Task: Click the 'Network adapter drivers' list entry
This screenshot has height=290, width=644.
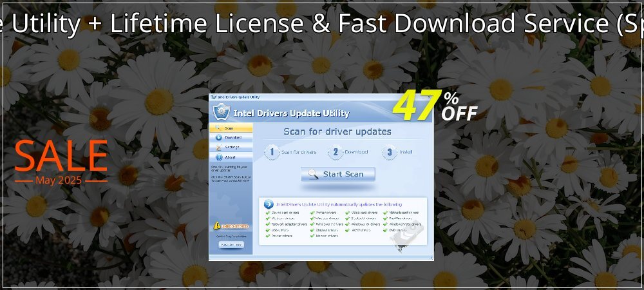Action: [x=287, y=224]
